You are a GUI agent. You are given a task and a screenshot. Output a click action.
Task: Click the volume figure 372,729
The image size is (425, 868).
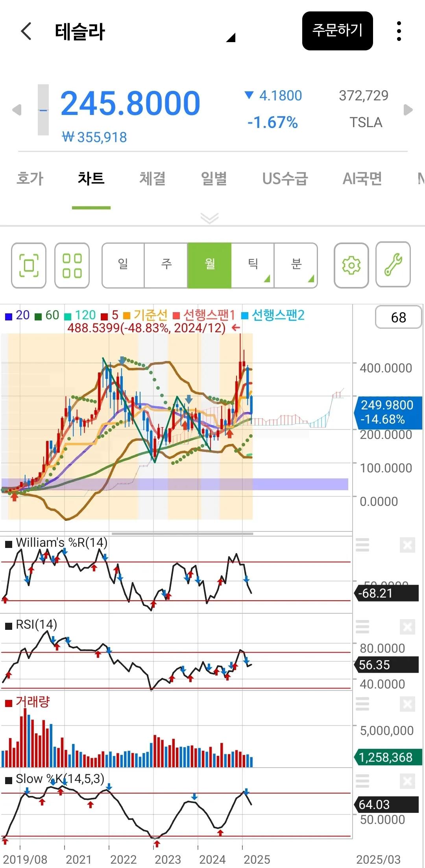pos(364,95)
